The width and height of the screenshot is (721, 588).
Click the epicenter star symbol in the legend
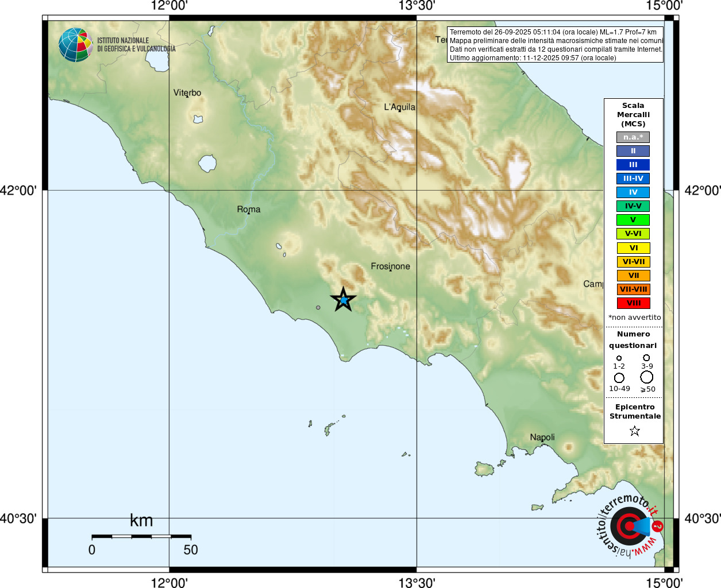tap(635, 431)
